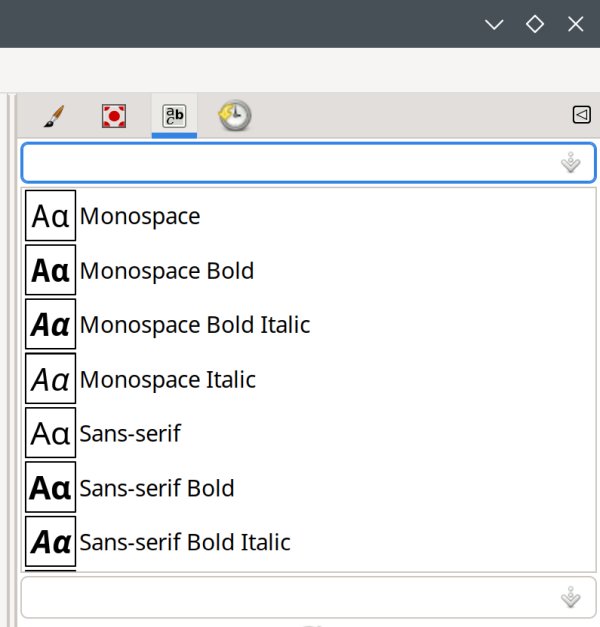600x627 pixels.
Task: Click the Monospace Bold 'Aa' preview icon
Action: [x=50, y=270]
